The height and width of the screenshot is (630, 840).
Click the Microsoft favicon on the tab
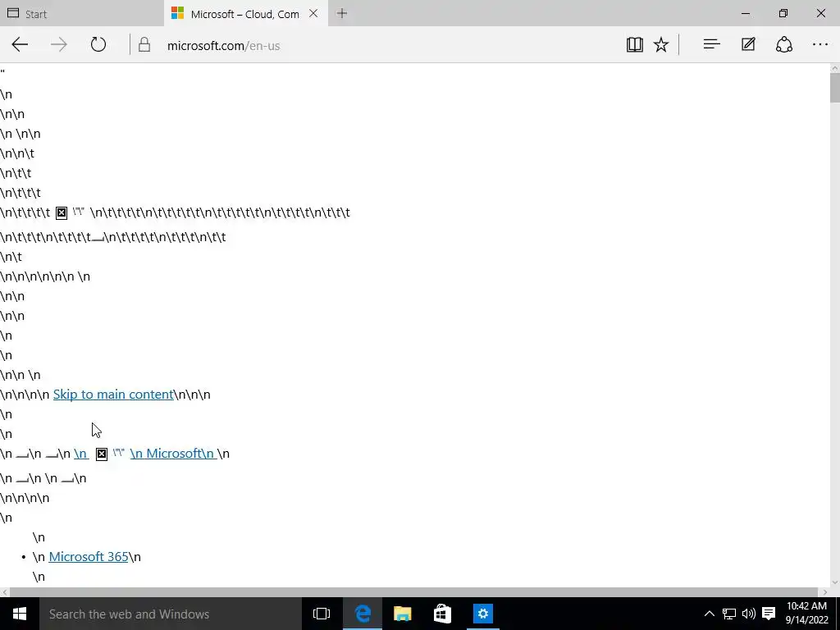(x=177, y=13)
